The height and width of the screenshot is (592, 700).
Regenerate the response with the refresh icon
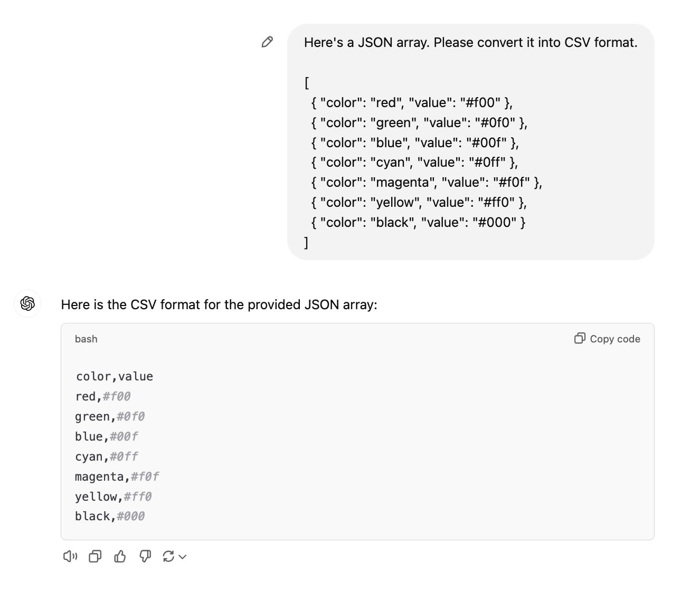[169, 556]
